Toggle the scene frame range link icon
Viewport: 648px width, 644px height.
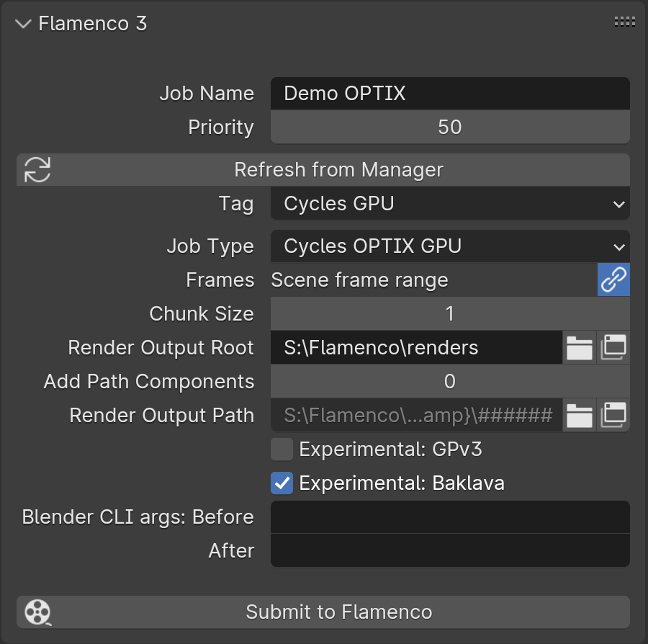pyautogui.click(x=613, y=279)
